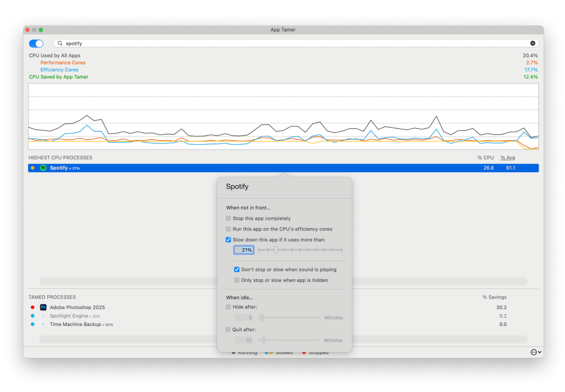Enable Only stop or slow when app hidden
The width and height of the screenshot is (565, 392).
(x=237, y=280)
